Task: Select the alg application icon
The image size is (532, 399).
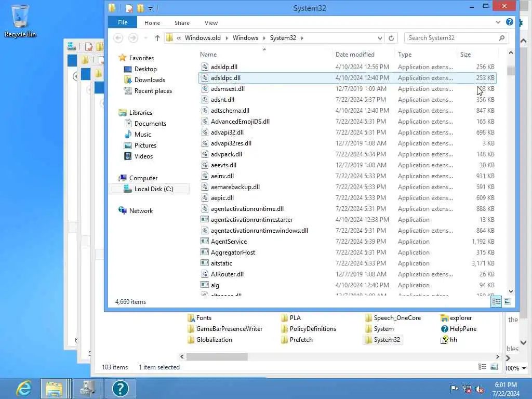Action: point(205,285)
